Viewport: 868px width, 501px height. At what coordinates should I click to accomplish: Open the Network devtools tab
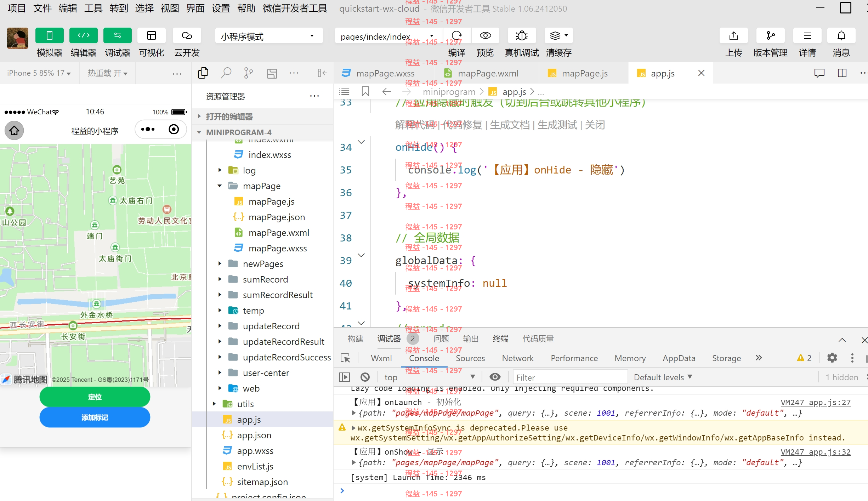pyautogui.click(x=518, y=358)
